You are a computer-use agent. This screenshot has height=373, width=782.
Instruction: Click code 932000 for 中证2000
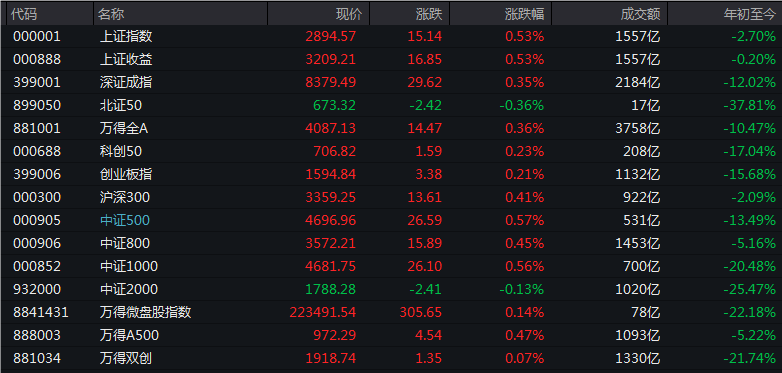coord(37,289)
